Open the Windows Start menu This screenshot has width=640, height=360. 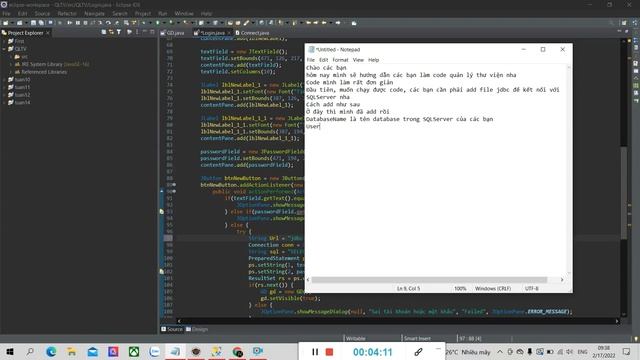(9, 352)
